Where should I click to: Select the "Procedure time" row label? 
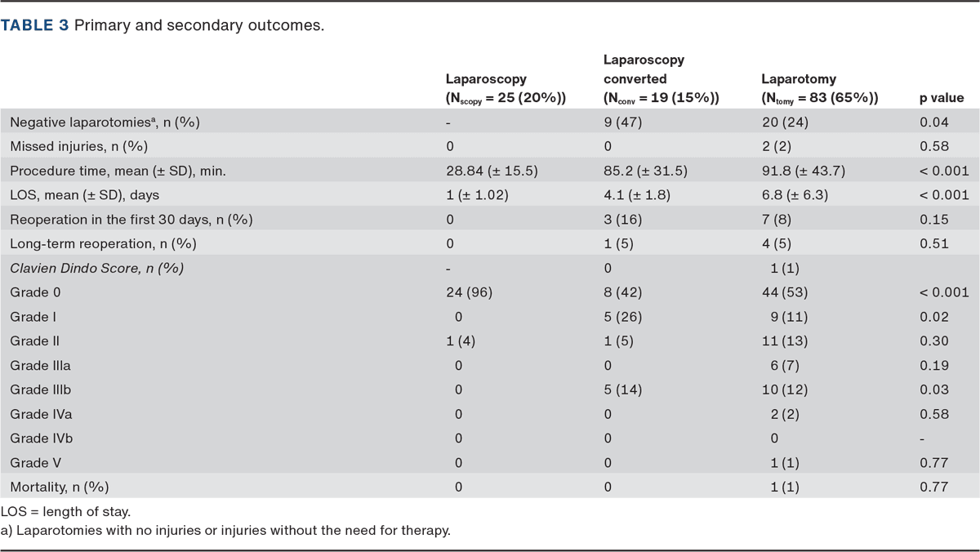coord(118,171)
